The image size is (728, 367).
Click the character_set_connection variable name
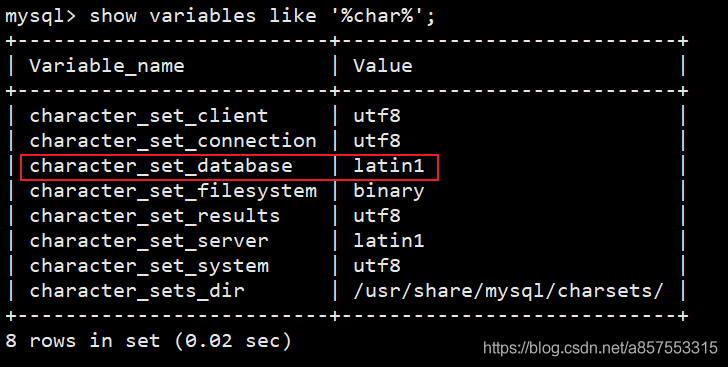tap(173, 141)
